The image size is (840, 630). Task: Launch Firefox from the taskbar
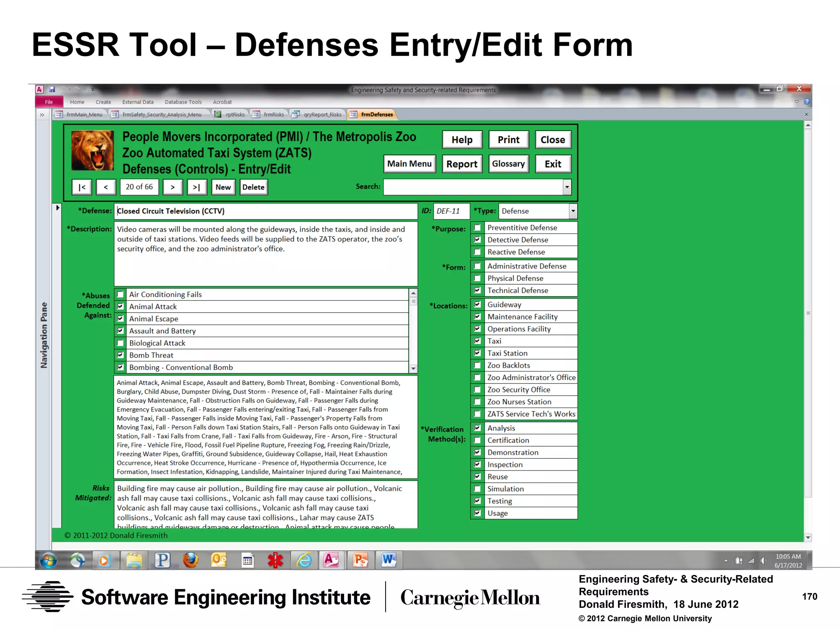[190, 560]
